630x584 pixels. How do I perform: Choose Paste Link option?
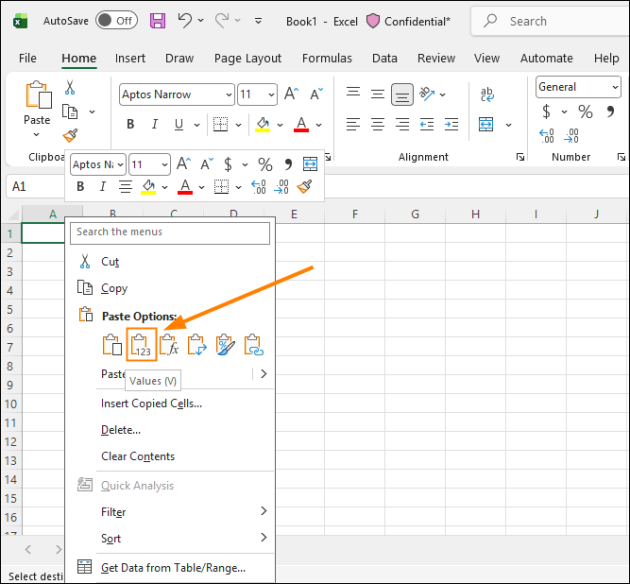pos(254,345)
